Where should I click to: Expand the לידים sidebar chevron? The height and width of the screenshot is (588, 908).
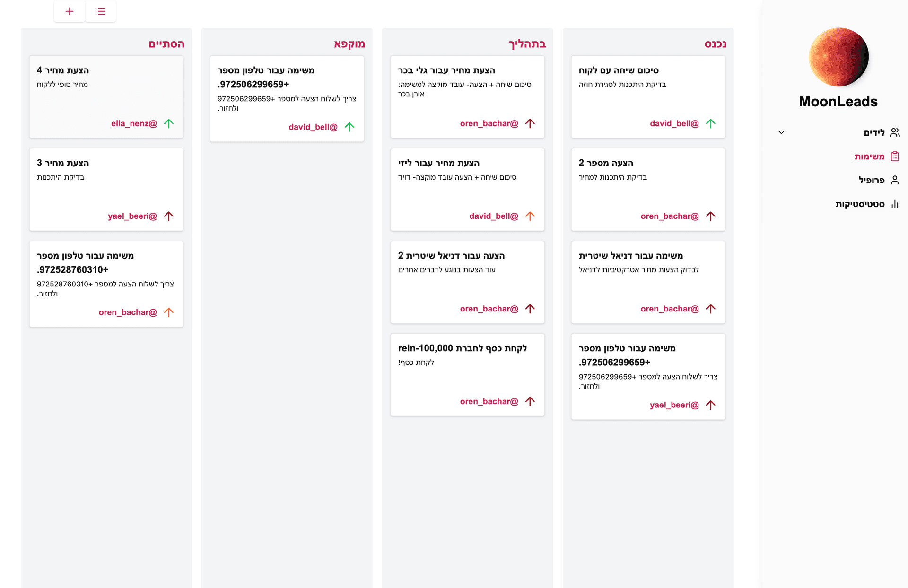(x=781, y=133)
